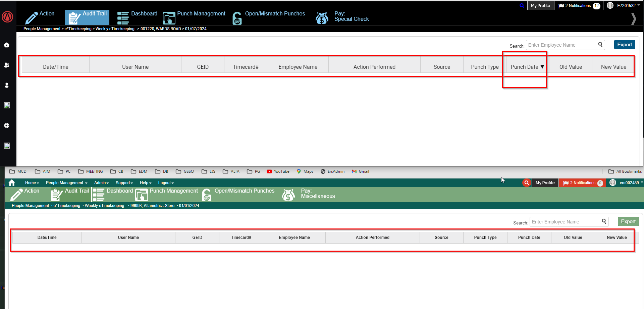The width and height of the screenshot is (644, 309).
Task: Open the em002489 user dropdown
Action: (626, 183)
